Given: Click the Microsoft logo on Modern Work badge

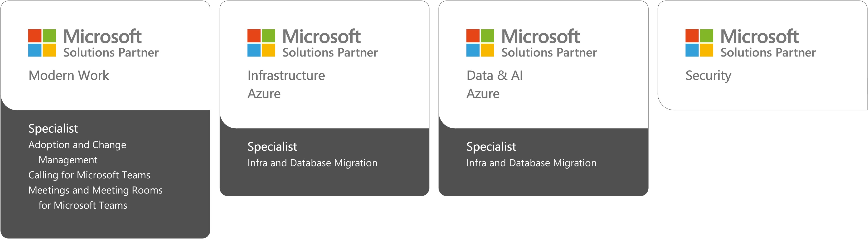Looking at the screenshot, I should (x=42, y=43).
